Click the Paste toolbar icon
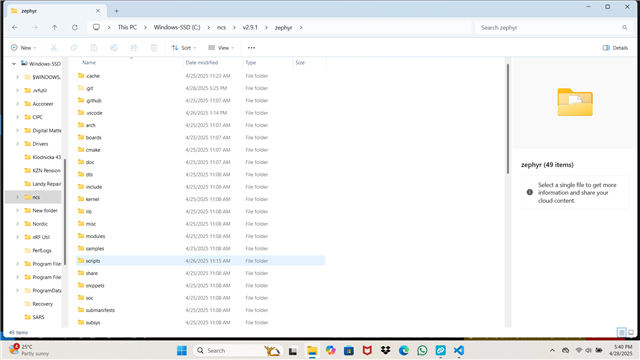 pos(94,48)
